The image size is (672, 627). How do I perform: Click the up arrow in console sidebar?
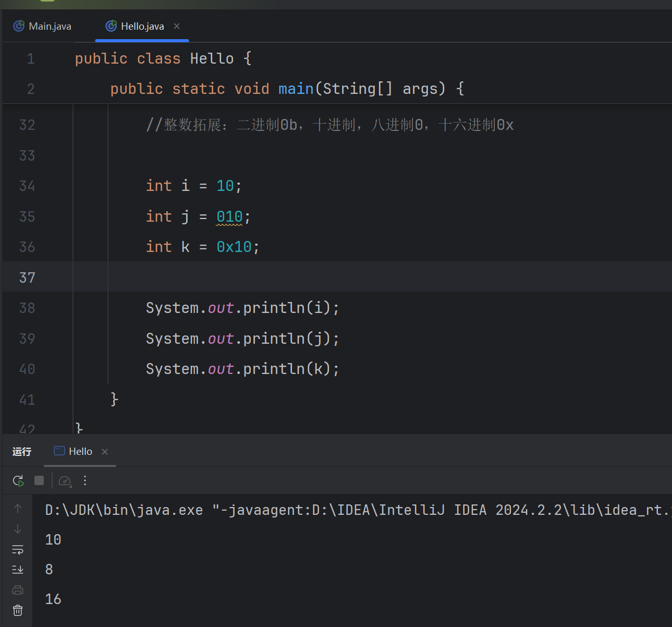pos(18,509)
